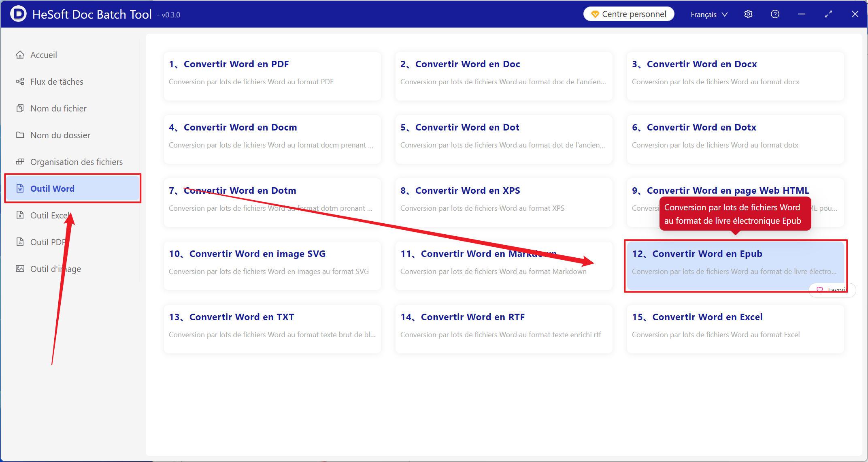This screenshot has width=868, height=462.
Task: Open Convertir Word en PDF card
Action: pos(272,76)
